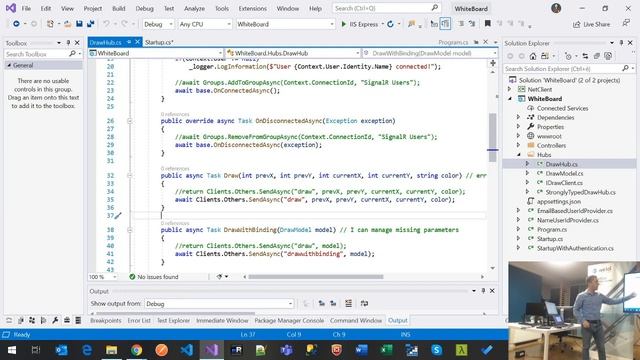The image size is (640, 360).
Task: Select appsettings.json in Solution Explorer
Action: (x=558, y=201)
